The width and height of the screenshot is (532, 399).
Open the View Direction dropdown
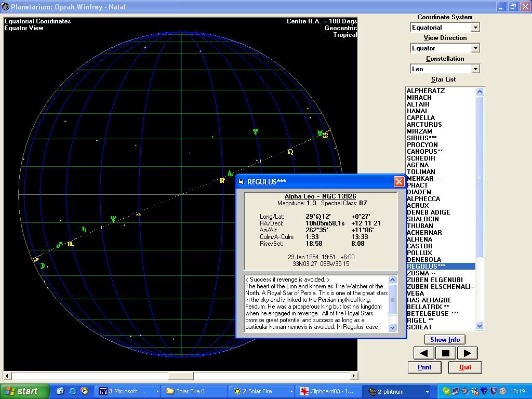click(x=475, y=48)
